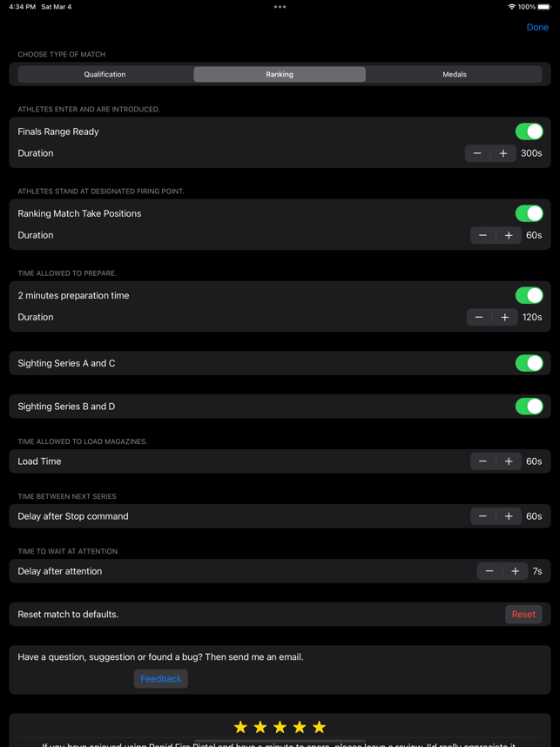Switch off 2 minutes preparation time

pos(529,295)
